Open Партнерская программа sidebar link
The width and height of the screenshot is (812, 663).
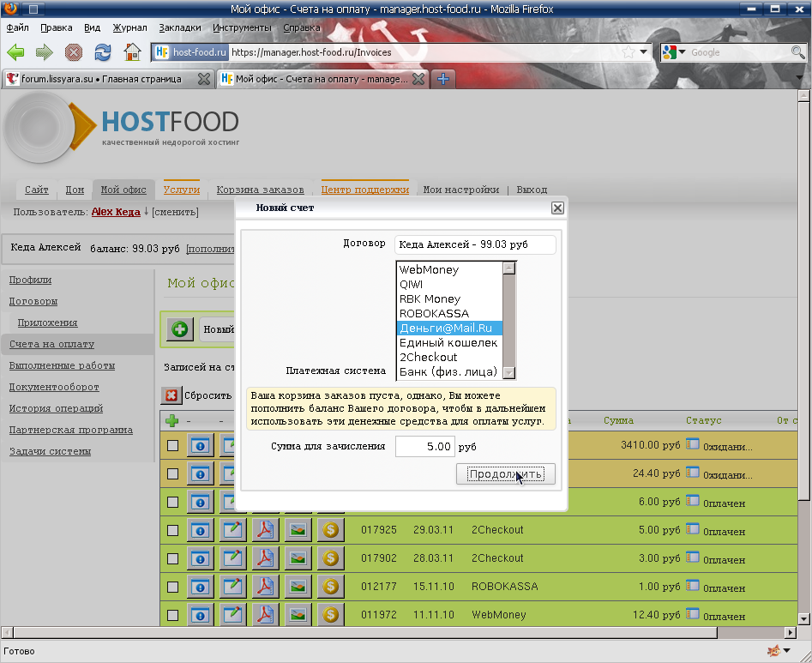(x=71, y=430)
